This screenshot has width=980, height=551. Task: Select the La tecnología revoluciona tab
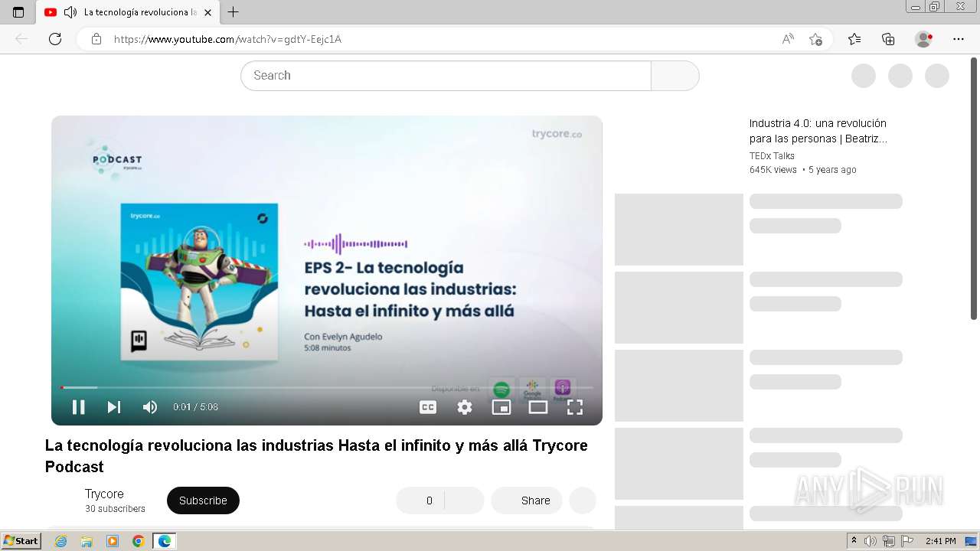pyautogui.click(x=127, y=12)
